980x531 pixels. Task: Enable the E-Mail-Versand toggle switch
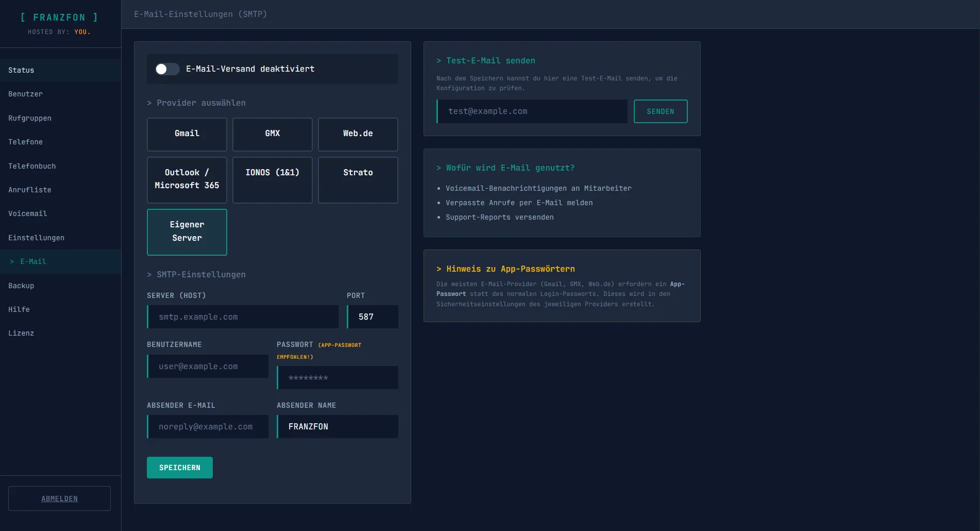click(167, 69)
